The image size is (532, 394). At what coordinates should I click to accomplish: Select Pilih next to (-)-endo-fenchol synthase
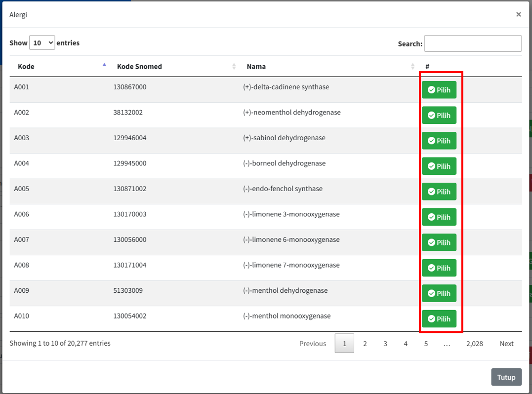point(439,192)
